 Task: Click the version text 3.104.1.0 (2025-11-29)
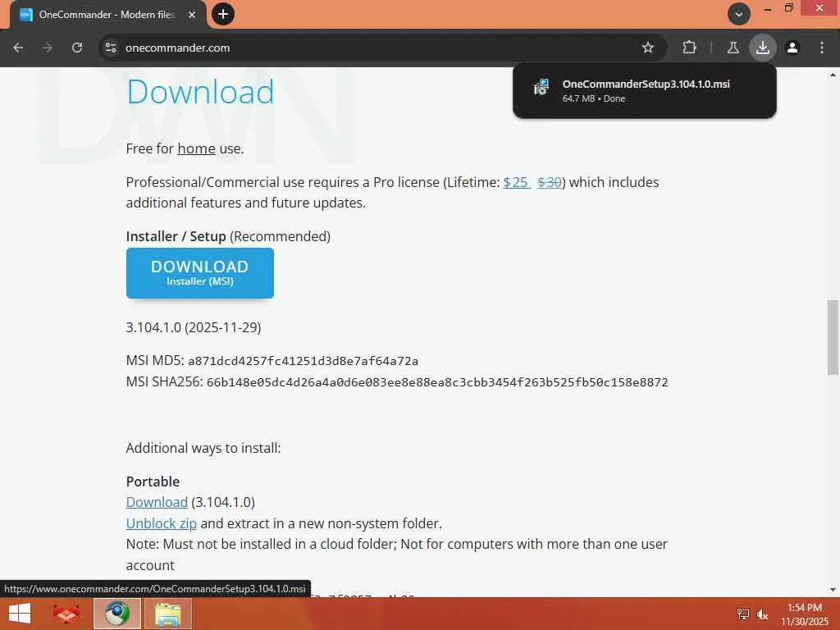tap(194, 327)
